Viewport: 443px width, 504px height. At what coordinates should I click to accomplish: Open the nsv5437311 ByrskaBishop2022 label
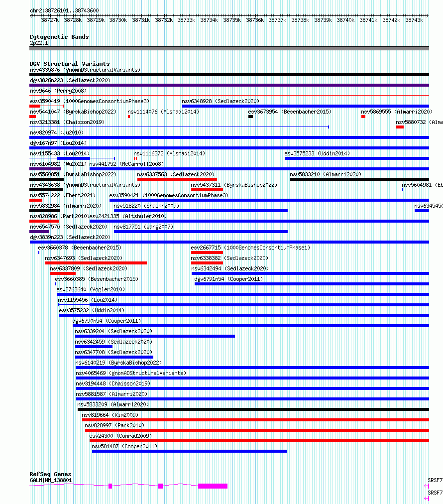(x=234, y=185)
